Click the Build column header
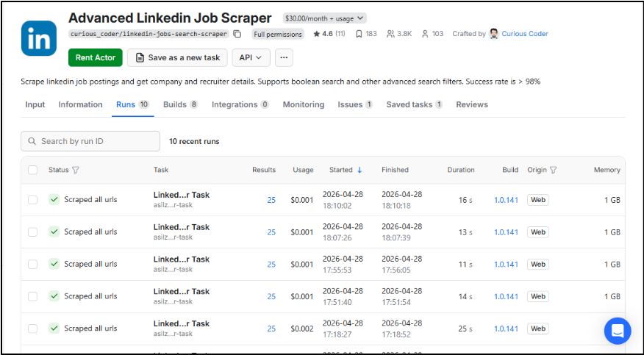 coord(510,170)
